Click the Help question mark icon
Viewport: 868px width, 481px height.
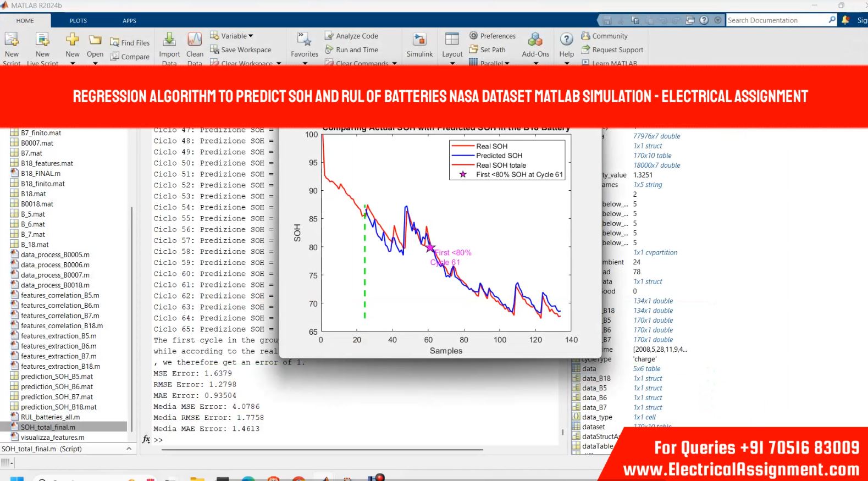tap(566, 40)
